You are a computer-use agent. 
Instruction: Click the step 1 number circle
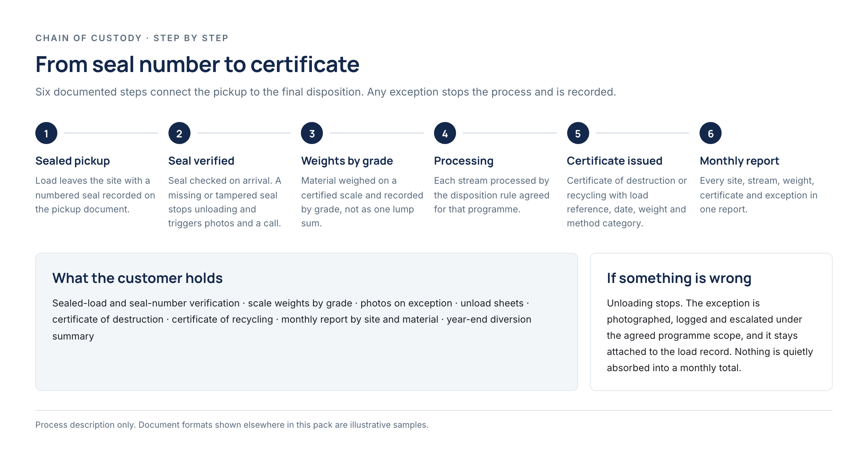[x=46, y=133]
